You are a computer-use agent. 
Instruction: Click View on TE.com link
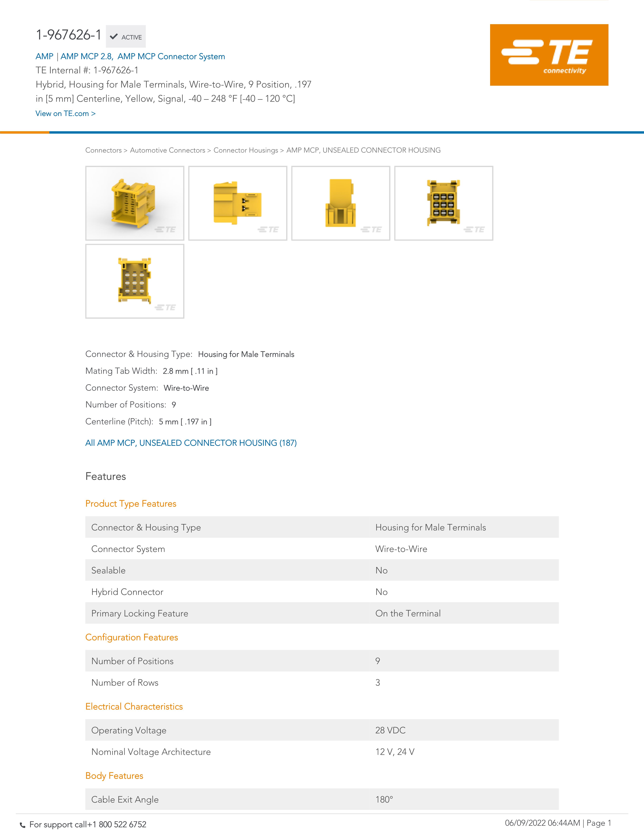65,114
